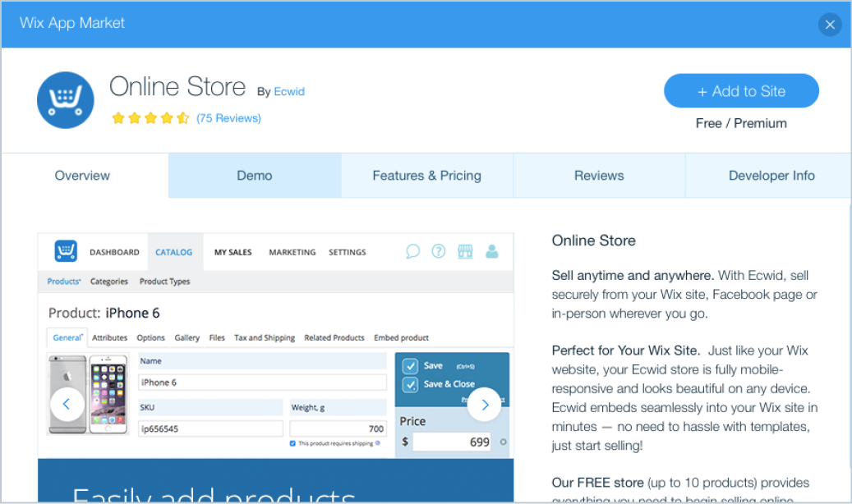Click 'Sell anytime and anywhere.' text
852x504 pixels.
tap(633, 275)
